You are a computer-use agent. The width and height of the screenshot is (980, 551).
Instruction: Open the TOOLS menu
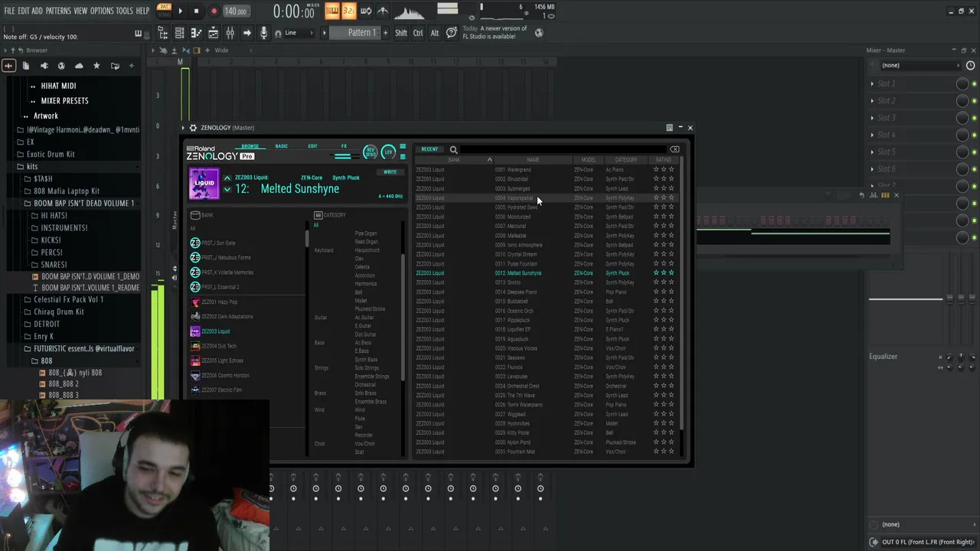[124, 11]
